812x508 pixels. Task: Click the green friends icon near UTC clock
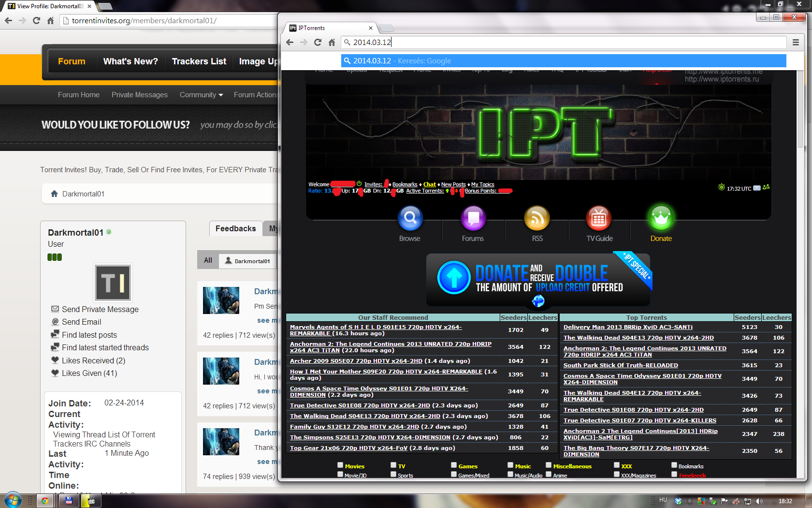pyautogui.click(x=766, y=187)
